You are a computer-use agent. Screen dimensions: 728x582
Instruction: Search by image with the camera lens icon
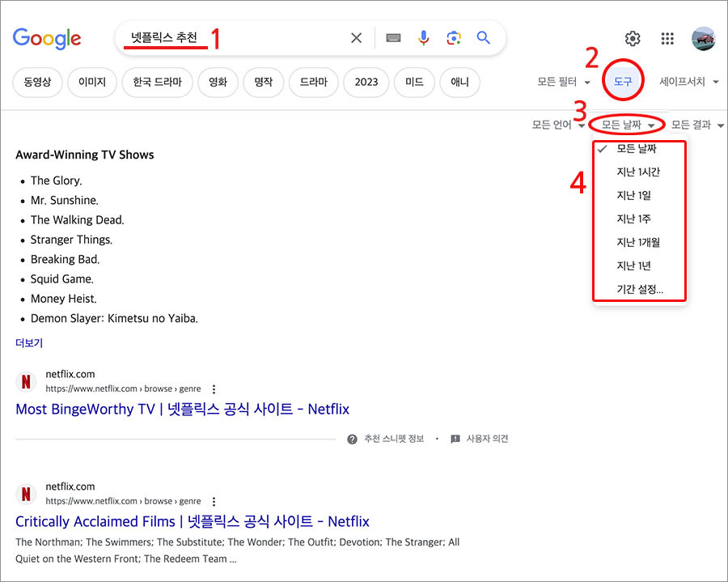tap(454, 37)
